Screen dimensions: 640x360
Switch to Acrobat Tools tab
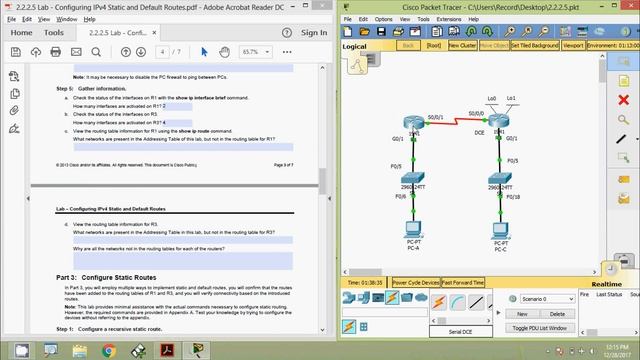54,33
